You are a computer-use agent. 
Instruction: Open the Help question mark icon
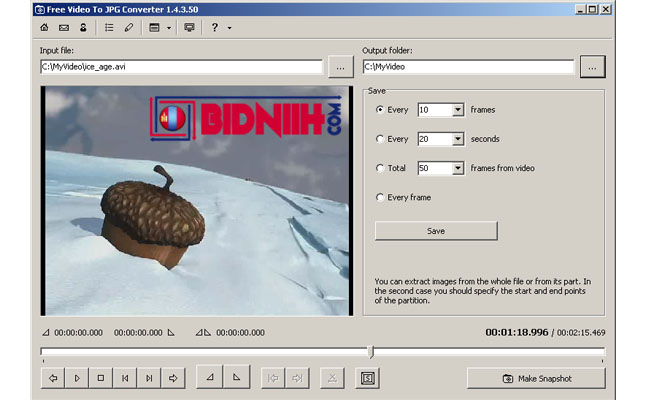coord(214,28)
